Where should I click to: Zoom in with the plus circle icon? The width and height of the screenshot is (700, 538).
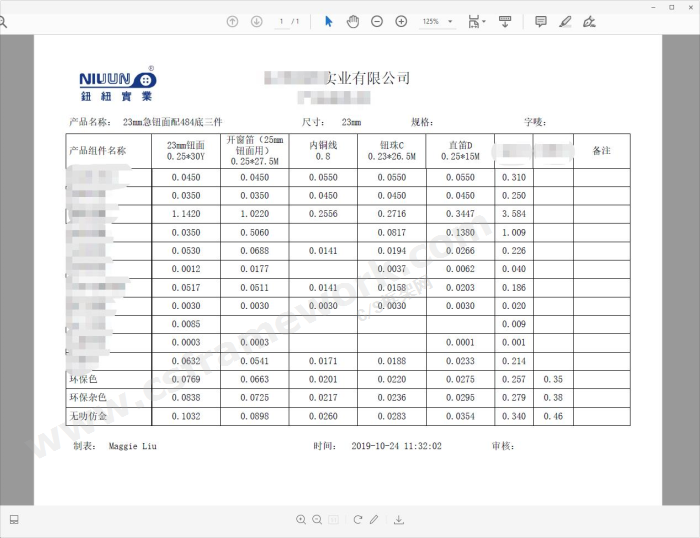tap(401, 21)
